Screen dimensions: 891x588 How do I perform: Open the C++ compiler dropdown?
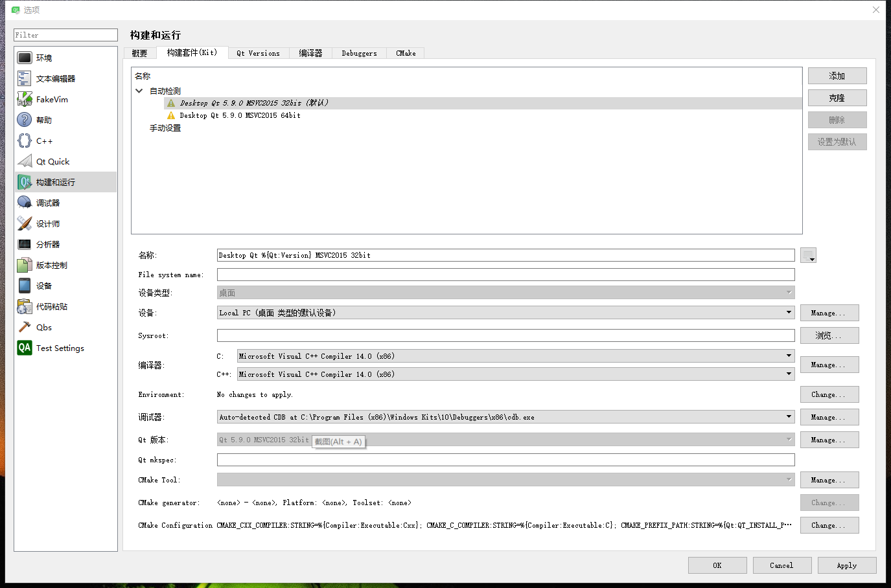[516, 374]
